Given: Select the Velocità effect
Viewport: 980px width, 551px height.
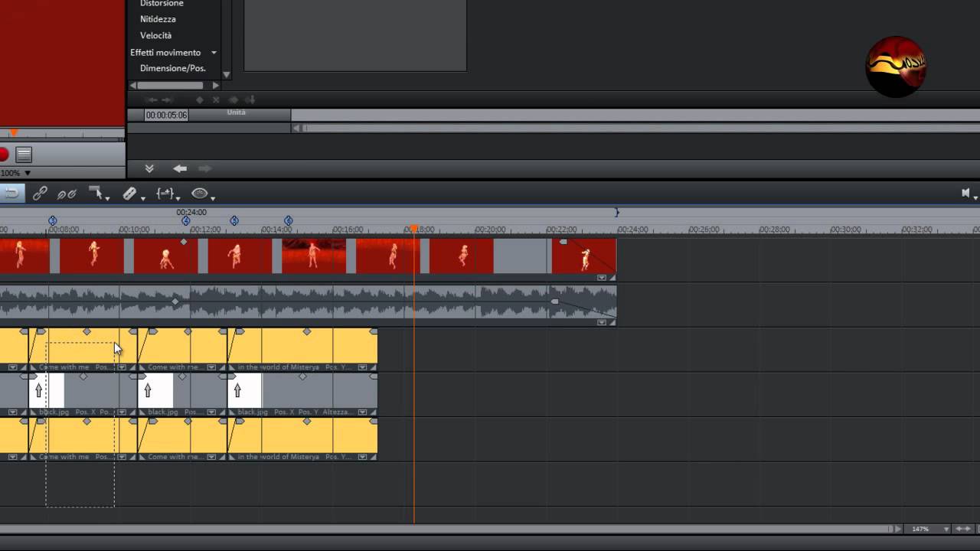Looking at the screenshot, I should coord(155,36).
